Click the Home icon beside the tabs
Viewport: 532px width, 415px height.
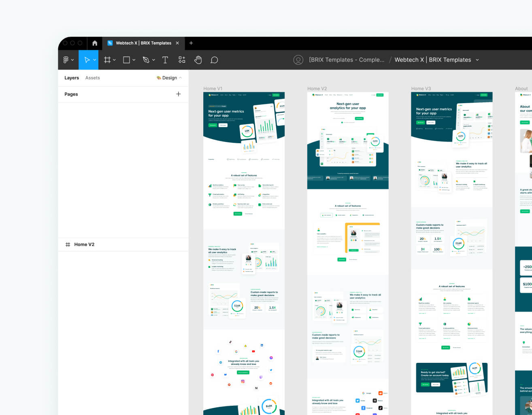point(94,43)
